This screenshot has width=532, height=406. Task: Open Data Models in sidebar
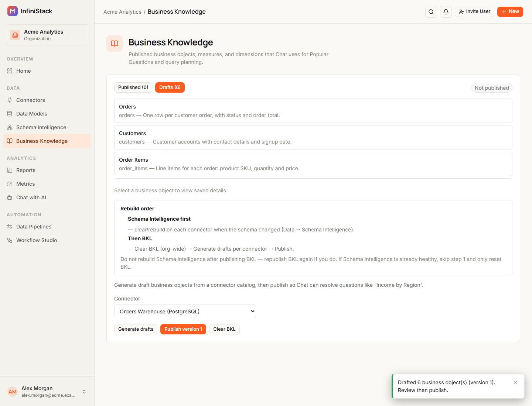coord(47,114)
